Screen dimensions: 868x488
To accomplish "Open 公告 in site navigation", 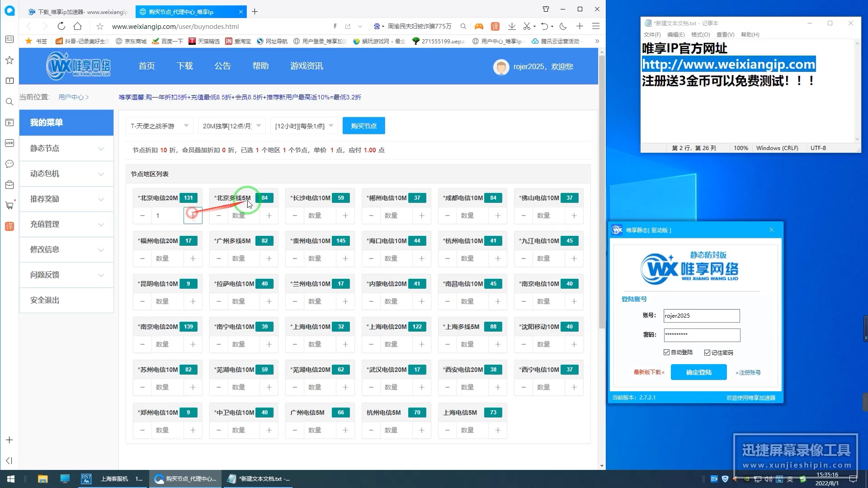I will (222, 66).
